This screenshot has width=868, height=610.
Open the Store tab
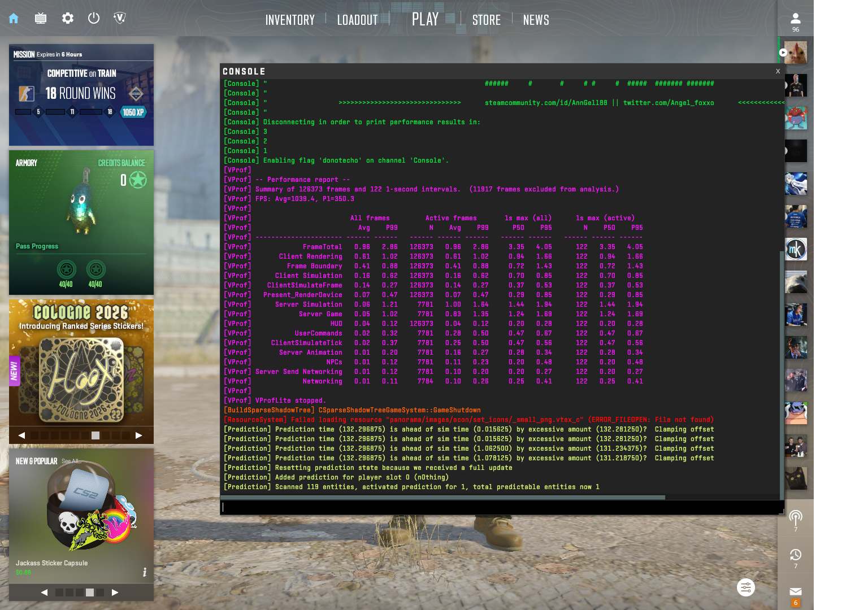[x=487, y=20]
